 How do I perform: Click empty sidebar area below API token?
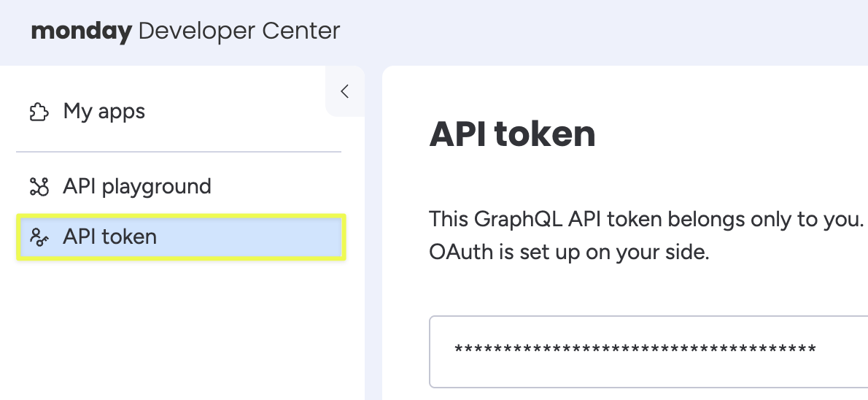coord(179,328)
